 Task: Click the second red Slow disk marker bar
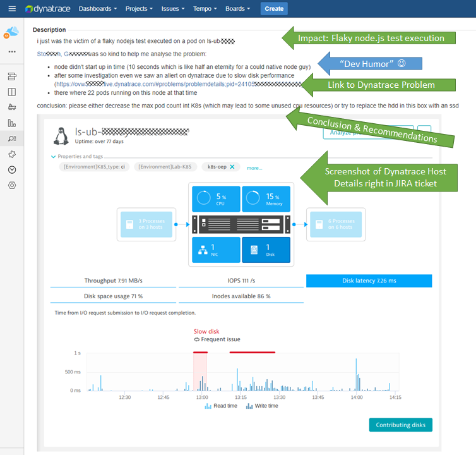(253, 352)
